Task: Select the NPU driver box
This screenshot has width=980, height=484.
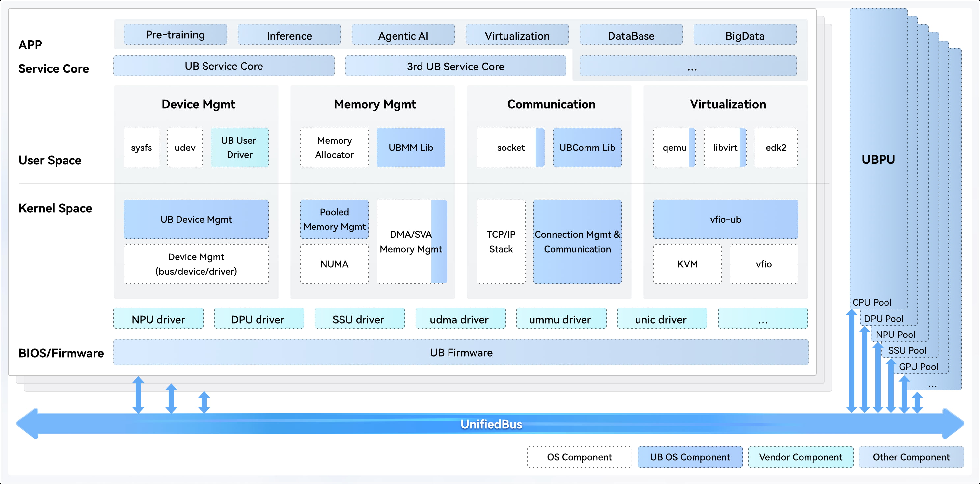Action: coord(158,319)
